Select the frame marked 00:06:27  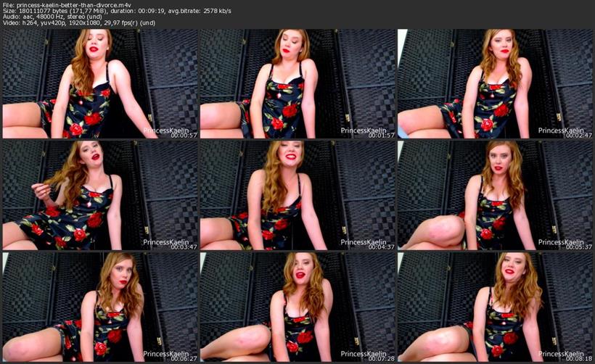(x=100, y=306)
